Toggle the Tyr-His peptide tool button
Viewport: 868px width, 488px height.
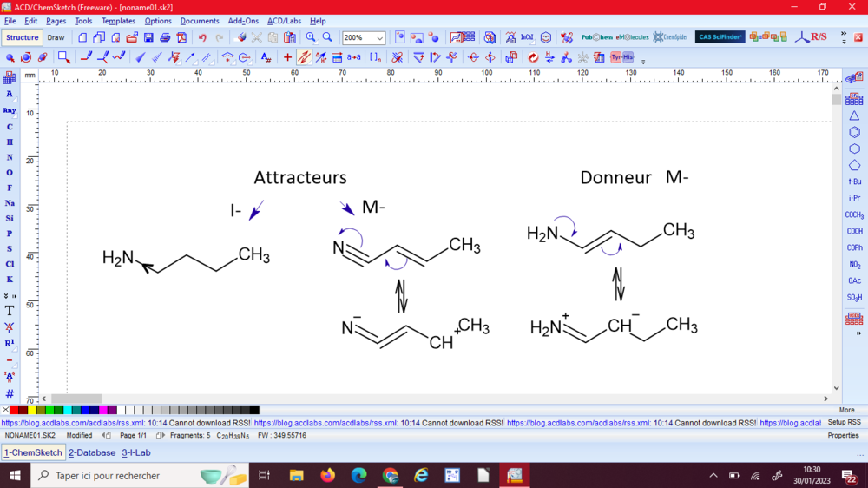621,57
